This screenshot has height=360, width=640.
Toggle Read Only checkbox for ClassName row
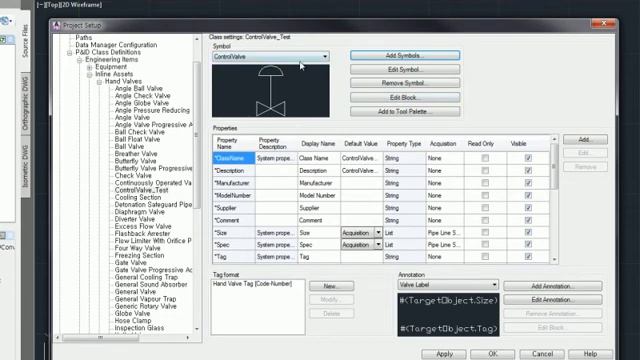click(x=485, y=158)
